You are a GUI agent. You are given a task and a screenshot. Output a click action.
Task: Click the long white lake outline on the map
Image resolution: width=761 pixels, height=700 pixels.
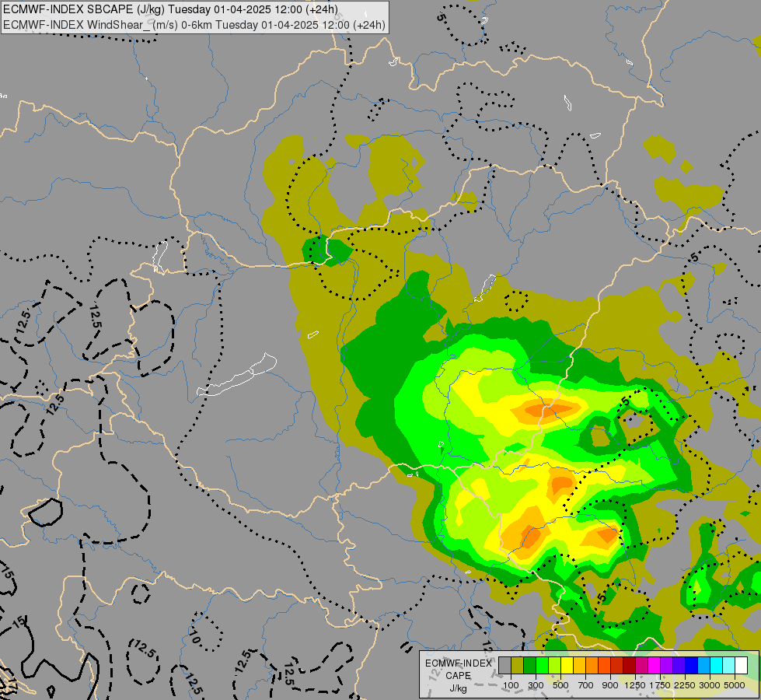coord(237,375)
